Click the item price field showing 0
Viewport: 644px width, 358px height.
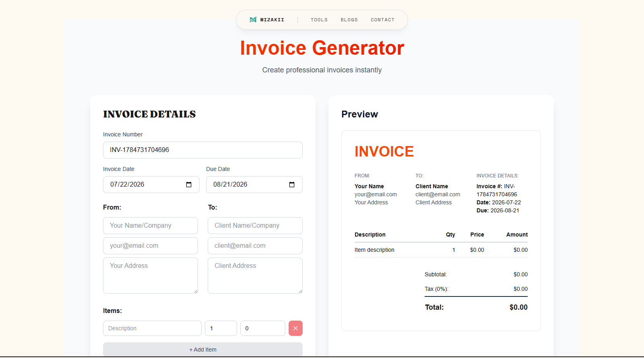(263, 328)
